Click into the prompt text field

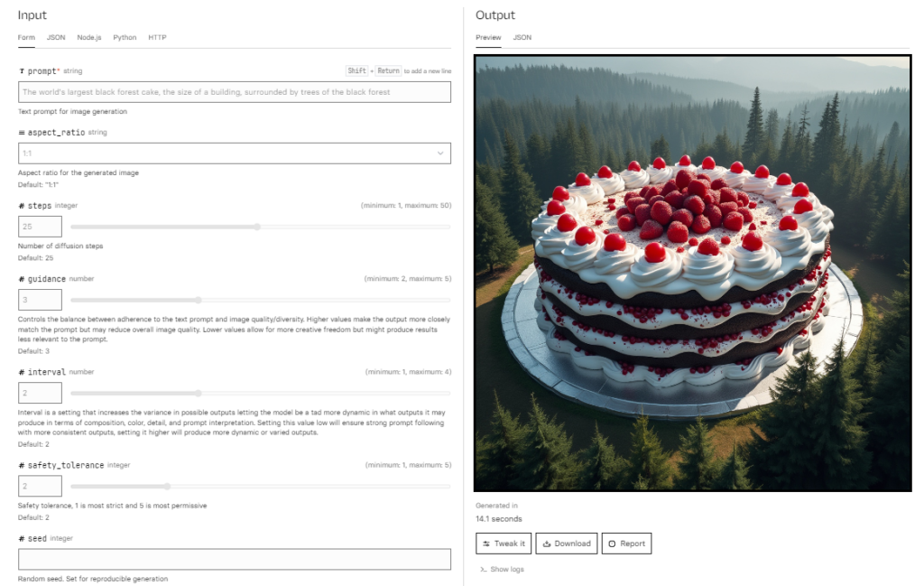coord(235,92)
